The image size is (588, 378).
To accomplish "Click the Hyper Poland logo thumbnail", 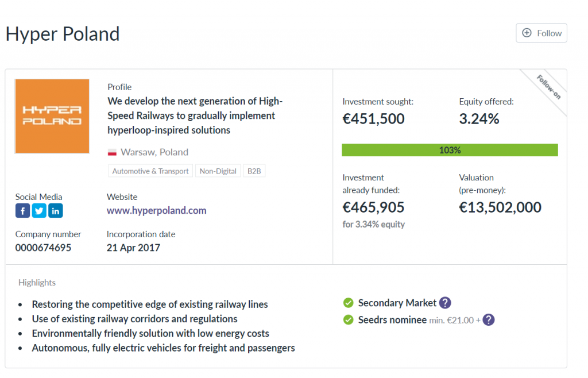I will point(52,116).
